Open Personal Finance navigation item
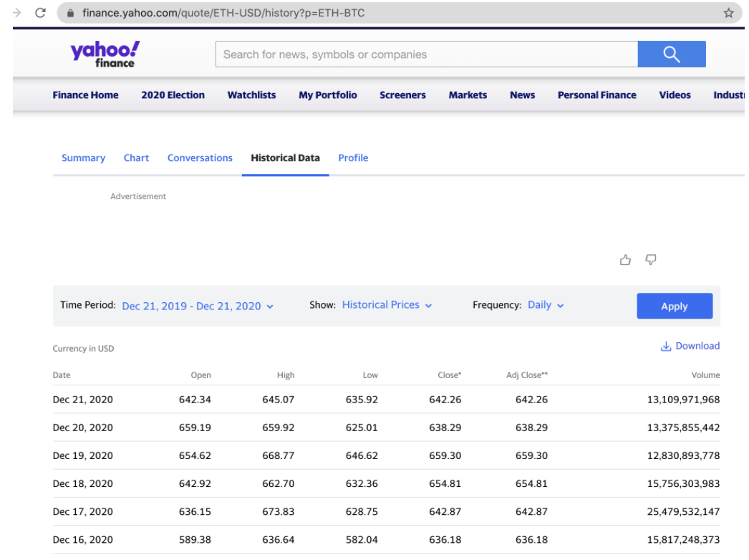749x560 pixels. (597, 95)
